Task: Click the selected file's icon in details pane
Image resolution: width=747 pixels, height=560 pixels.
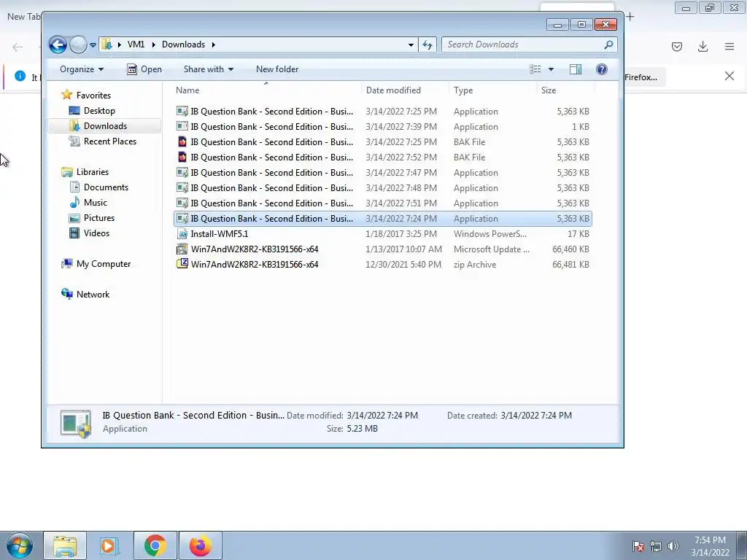Action: click(76, 424)
